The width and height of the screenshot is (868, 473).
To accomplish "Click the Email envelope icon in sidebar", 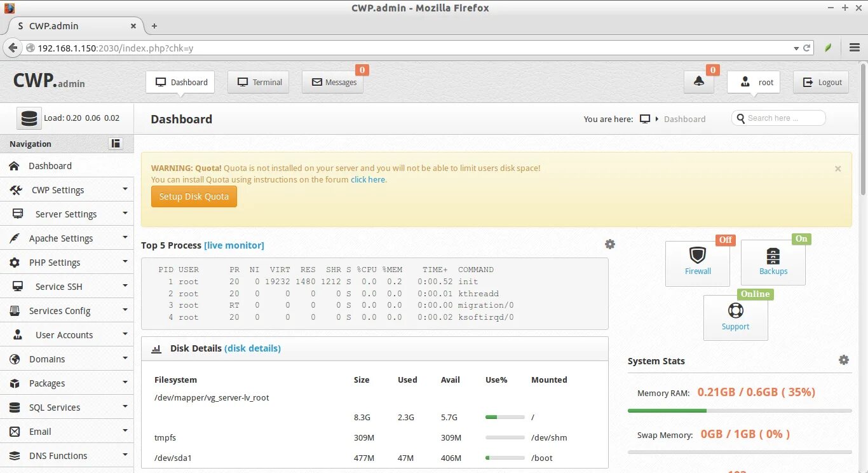I will tap(15, 432).
